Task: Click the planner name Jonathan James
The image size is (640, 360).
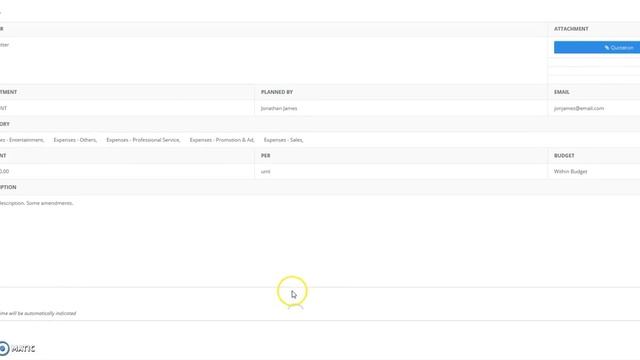Action: click(x=279, y=108)
